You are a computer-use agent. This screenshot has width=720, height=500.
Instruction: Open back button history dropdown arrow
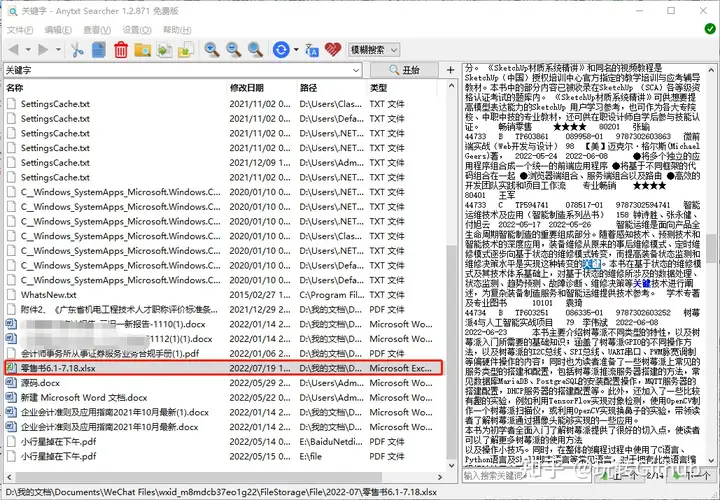pyautogui.click(x=28, y=50)
